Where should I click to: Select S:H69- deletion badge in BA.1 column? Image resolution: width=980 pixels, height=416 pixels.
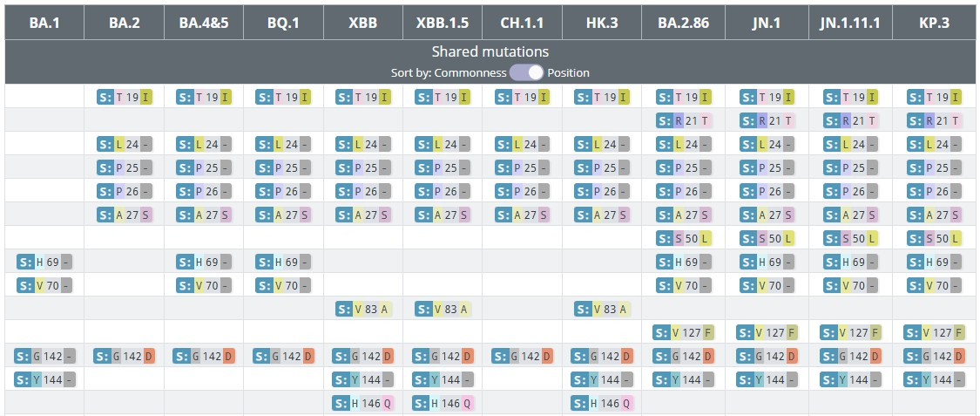coord(44,261)
